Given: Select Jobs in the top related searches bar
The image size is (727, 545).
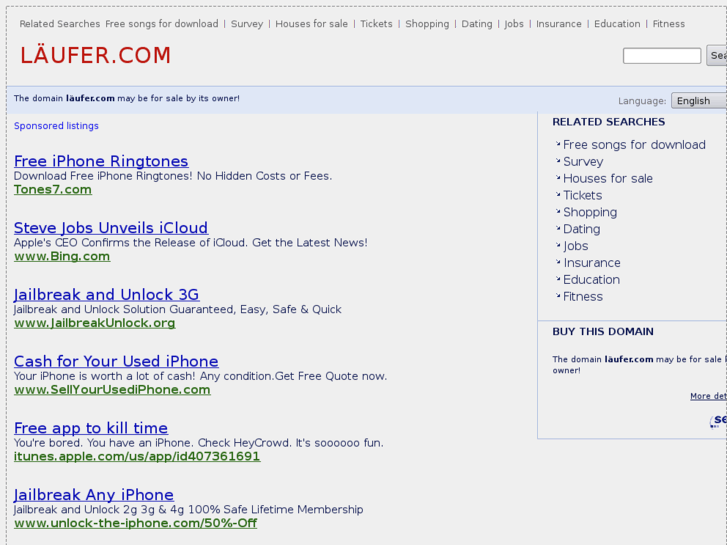Looking at the screenshot, I should click(514, 24).
